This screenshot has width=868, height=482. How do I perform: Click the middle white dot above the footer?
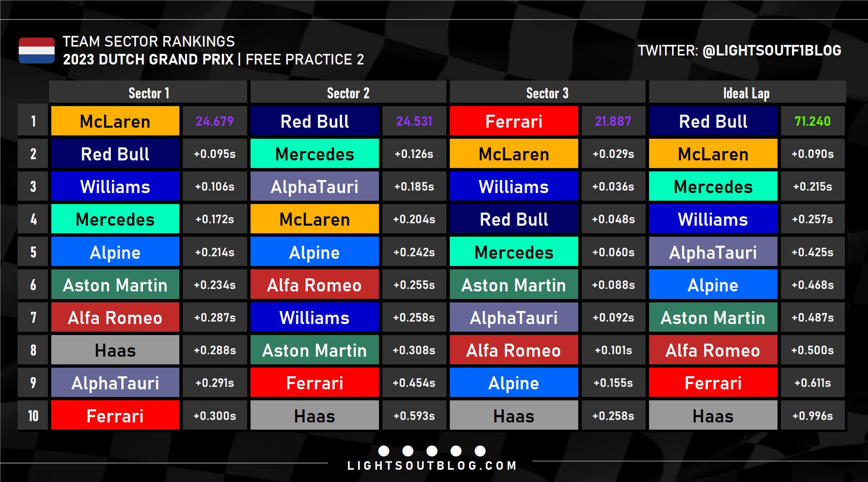(x=432, y=451)
